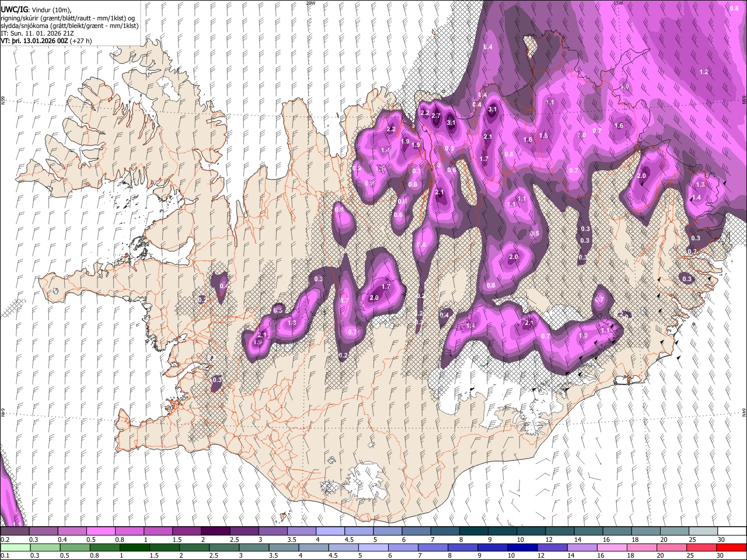Click the grey-teal snow swatch for 16–18 mm
Image resolution: width=747 pixels, height=560 pixels.
[617, 531]
